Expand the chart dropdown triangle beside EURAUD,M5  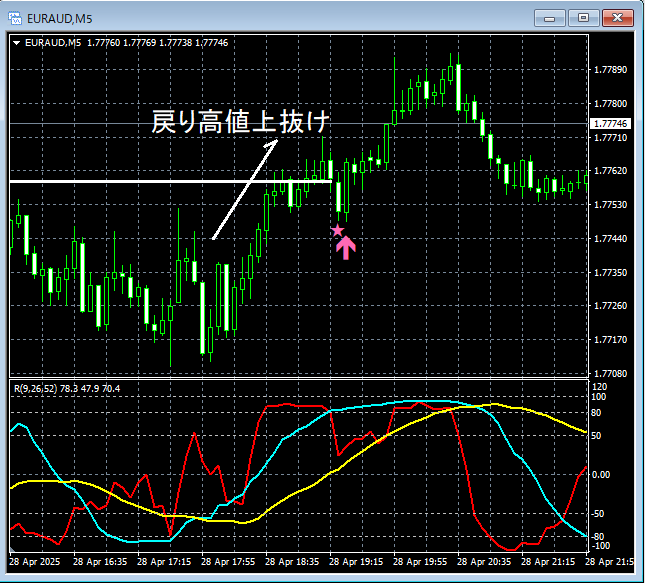pyautogui.click(x=16, y=43)
